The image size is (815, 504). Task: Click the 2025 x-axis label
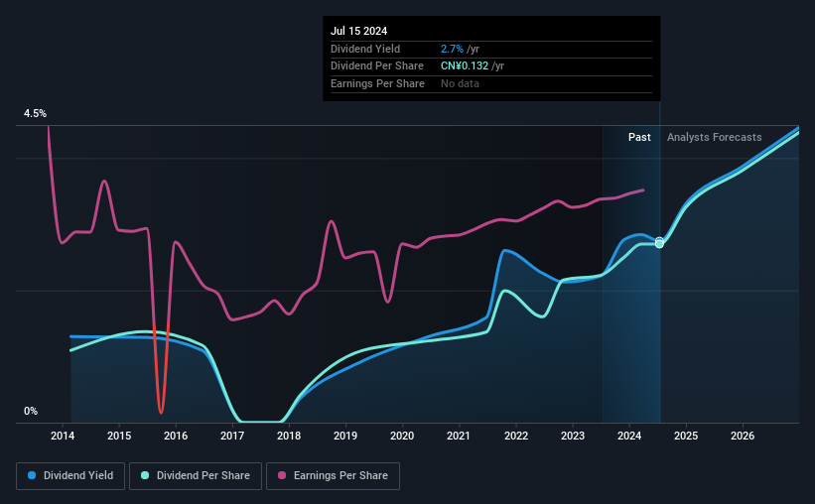point(686,436)
